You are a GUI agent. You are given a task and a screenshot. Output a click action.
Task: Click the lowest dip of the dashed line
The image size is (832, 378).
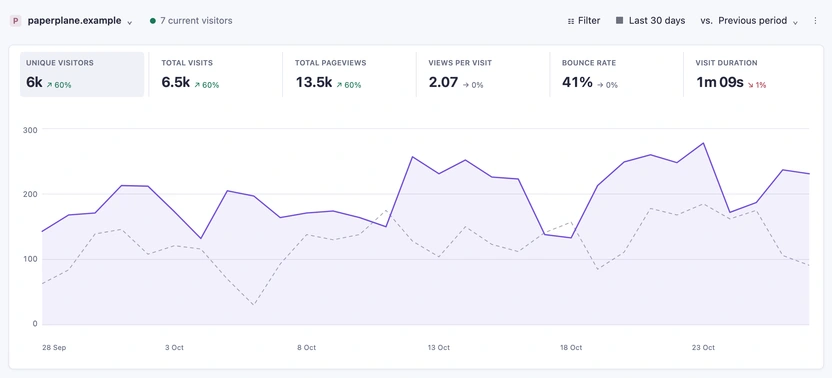point(254,305)
